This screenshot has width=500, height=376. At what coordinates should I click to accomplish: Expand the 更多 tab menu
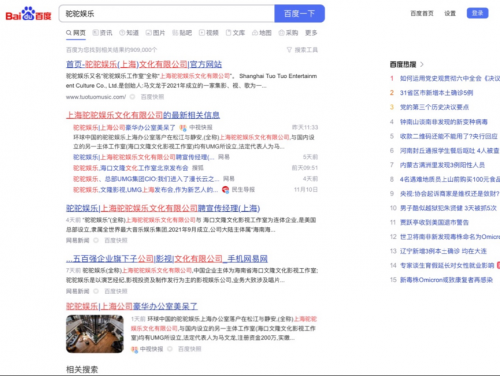311,33
